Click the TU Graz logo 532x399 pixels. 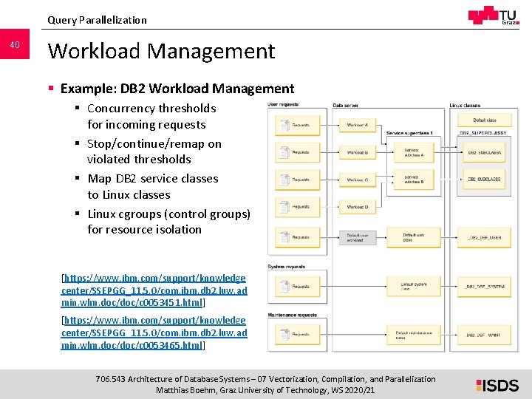pyautogui.click(x=494, y=16)
